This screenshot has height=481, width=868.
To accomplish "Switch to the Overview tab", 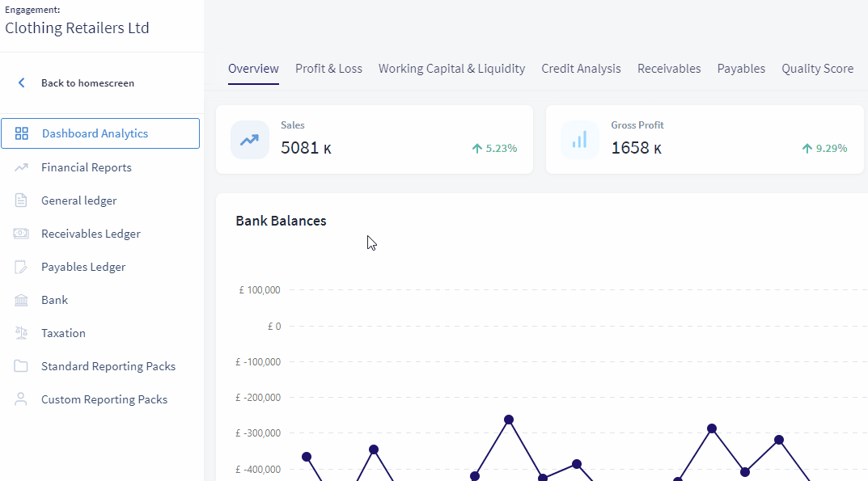I will pyautogui.click(x=253, y=69).
